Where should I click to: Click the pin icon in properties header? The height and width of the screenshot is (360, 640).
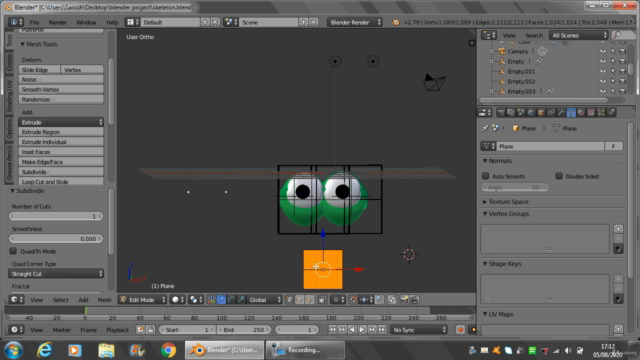point(485,128)
